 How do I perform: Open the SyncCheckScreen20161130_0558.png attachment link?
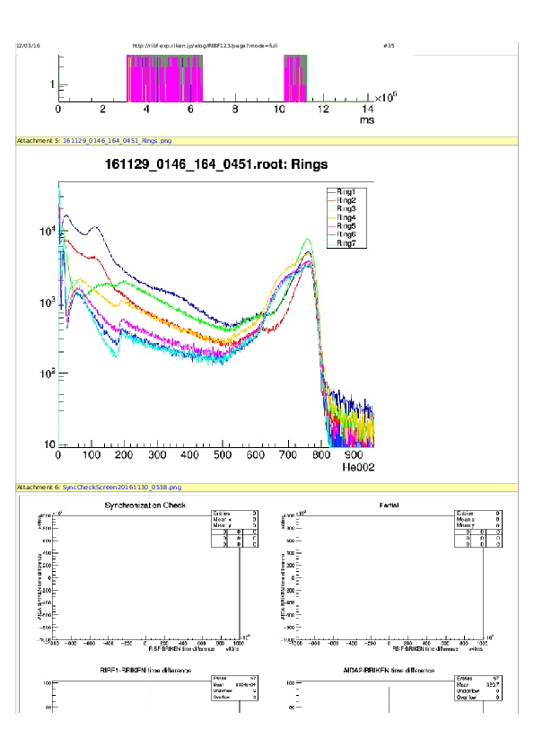click(122, 487)
